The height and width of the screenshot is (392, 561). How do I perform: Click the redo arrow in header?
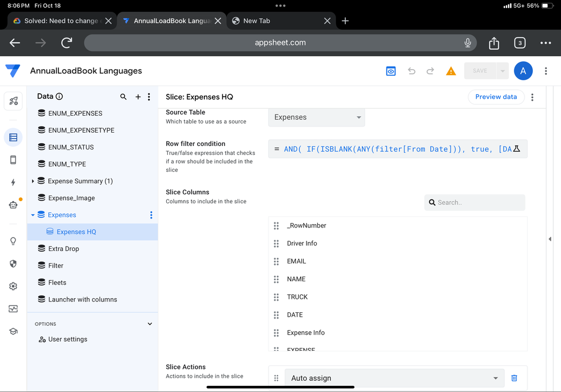pos(430,71)
